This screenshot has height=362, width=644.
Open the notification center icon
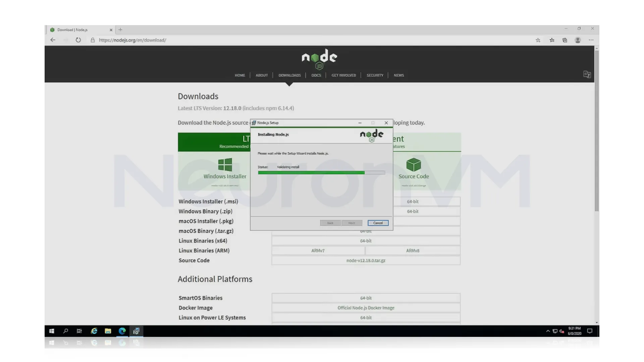(x=590, y=331)
